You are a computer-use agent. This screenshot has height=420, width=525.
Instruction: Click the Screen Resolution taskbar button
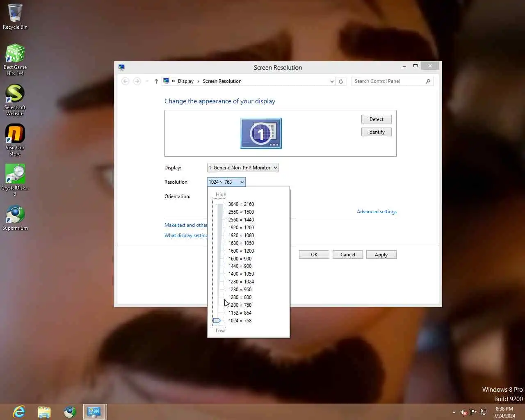pyautogui.click(x=95, y=412)
